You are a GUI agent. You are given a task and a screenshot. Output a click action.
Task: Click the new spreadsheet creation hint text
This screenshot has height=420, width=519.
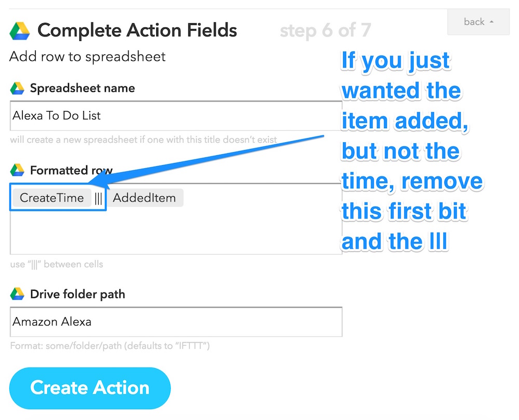click(143, 140)
